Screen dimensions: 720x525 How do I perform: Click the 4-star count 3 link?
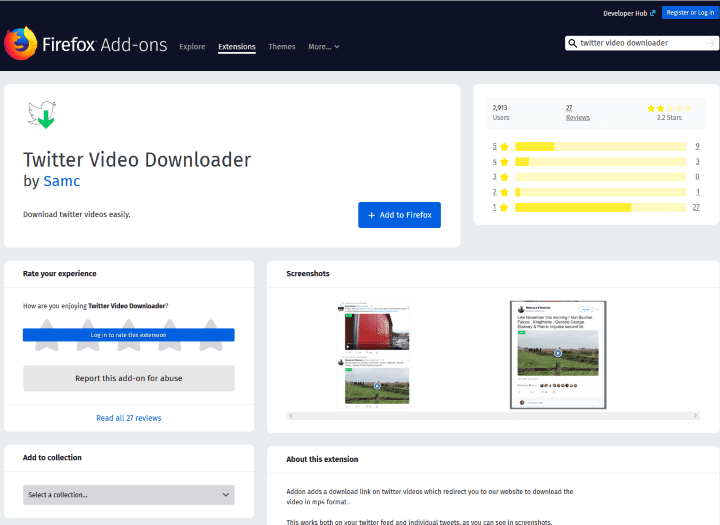tap(697, 161)
